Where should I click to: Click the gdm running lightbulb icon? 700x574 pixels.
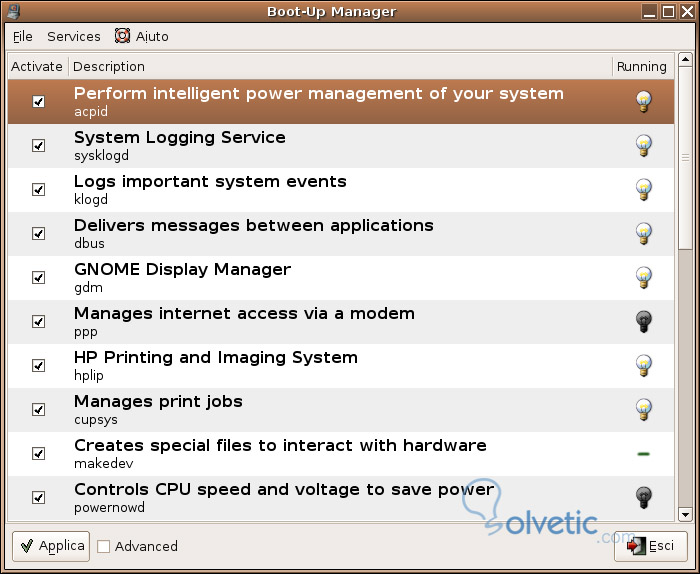(643, 278)
